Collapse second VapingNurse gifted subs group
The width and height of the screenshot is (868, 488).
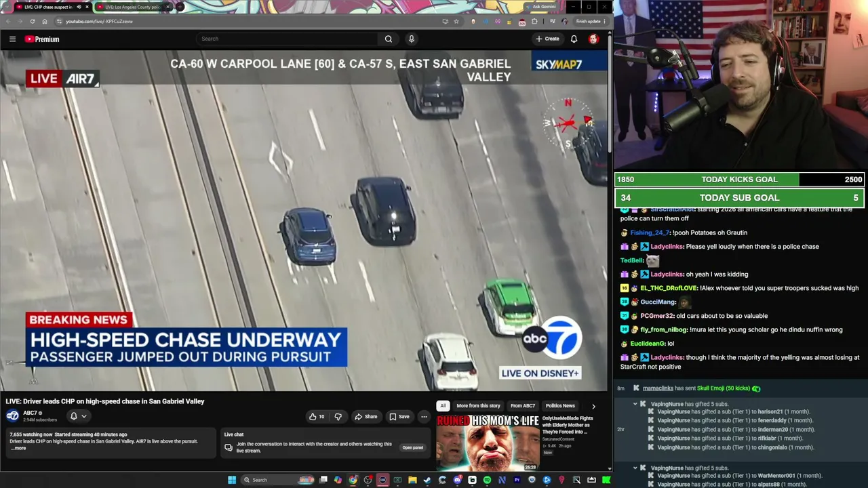pos(635,468)
